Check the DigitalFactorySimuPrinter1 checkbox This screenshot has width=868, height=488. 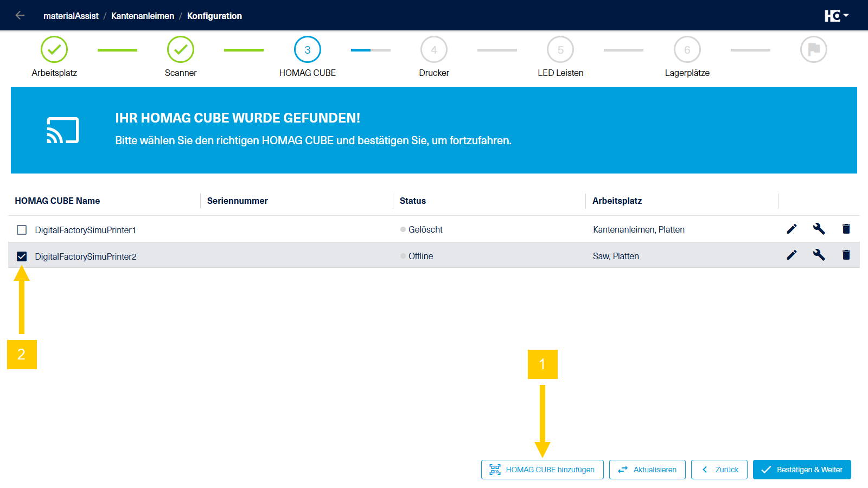coord(22,230)
